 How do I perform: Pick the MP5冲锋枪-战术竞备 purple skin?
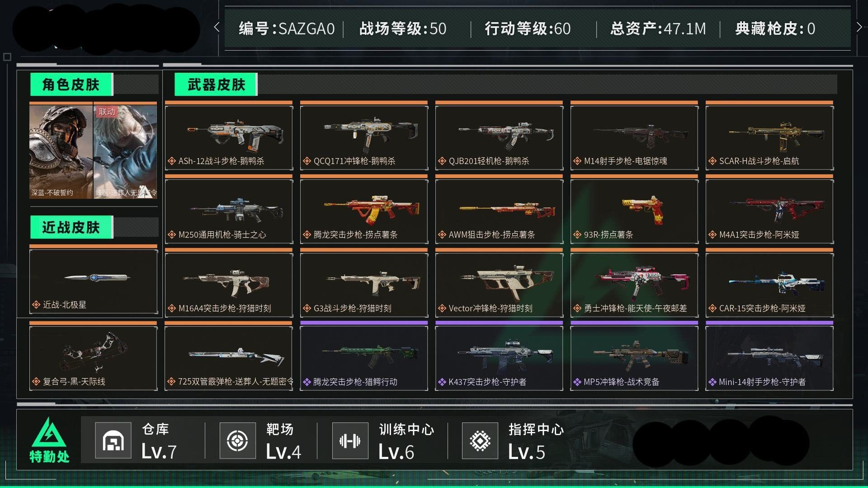pos(634,358)
